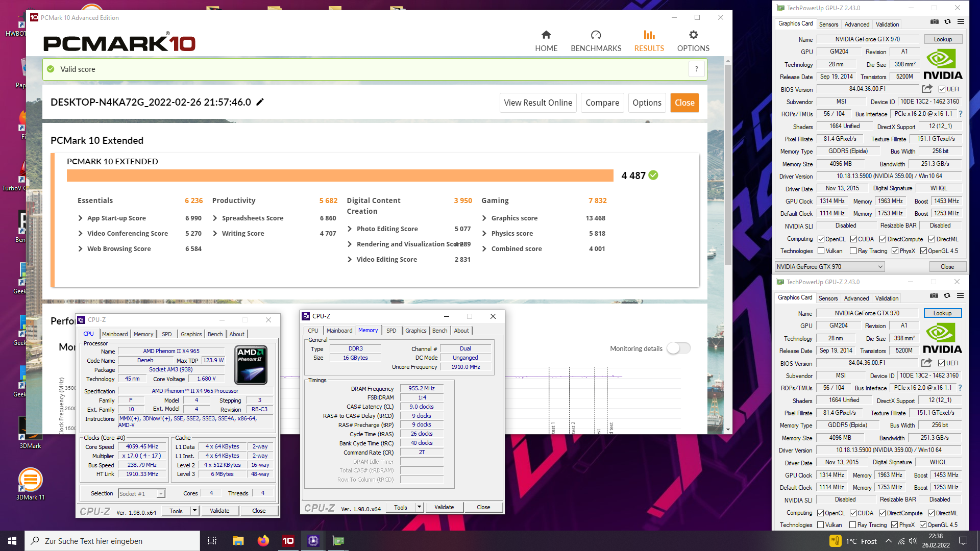
Task: Toggle Ray Tracing checkbox in upper GPU-Z
Action: pyautogui.click(x=853, y=251)
